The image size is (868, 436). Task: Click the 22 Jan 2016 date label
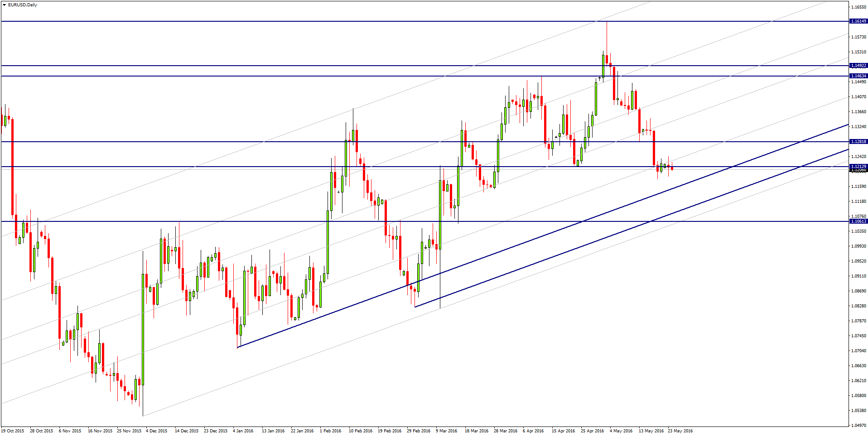click(x=302, y=431)
